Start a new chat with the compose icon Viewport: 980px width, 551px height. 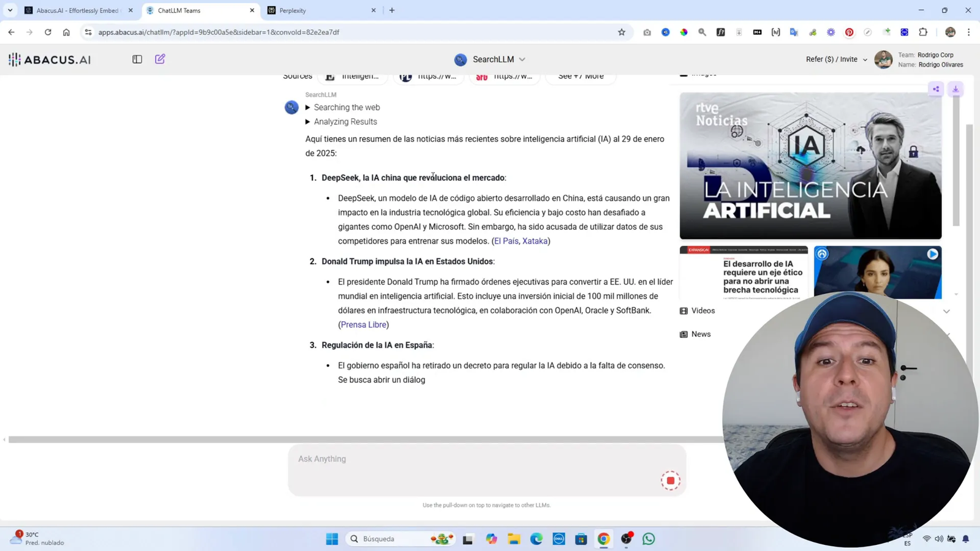160,59
